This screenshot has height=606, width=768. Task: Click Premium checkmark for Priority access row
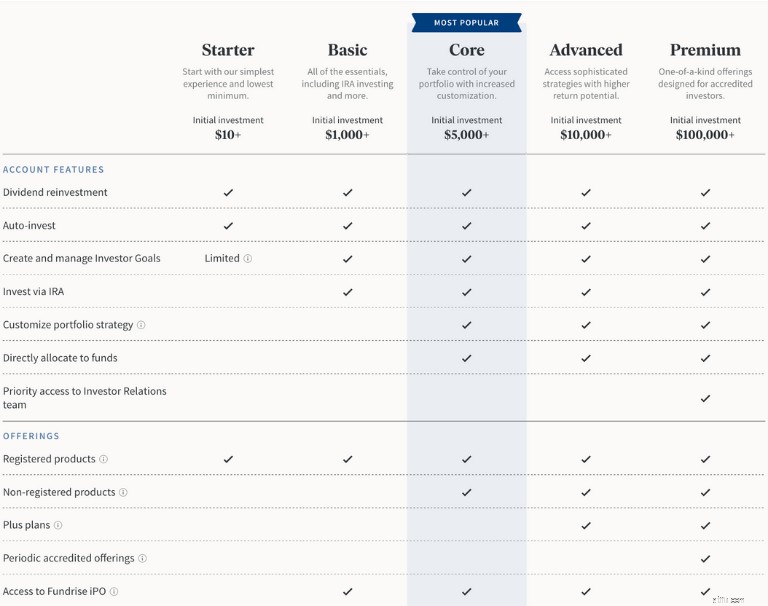tap(705, 398)
